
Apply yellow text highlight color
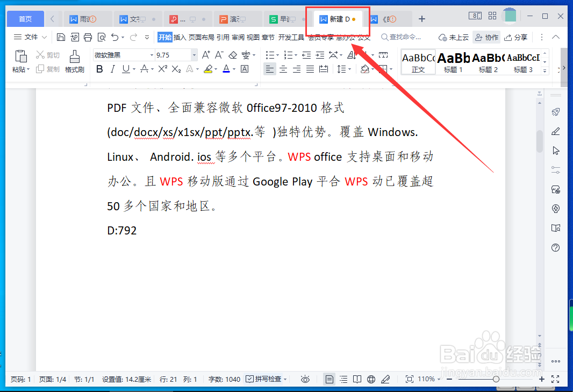pyautogui.click(x=209, y=69)
